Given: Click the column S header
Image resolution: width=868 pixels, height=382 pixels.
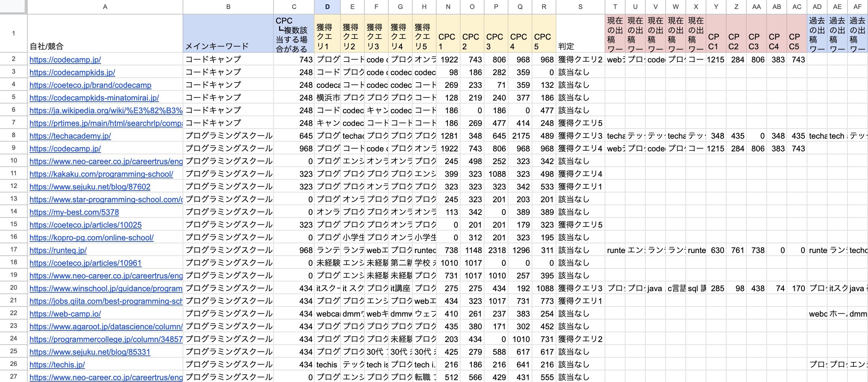Looking at the screenshot, I should (x=580, y=7).
